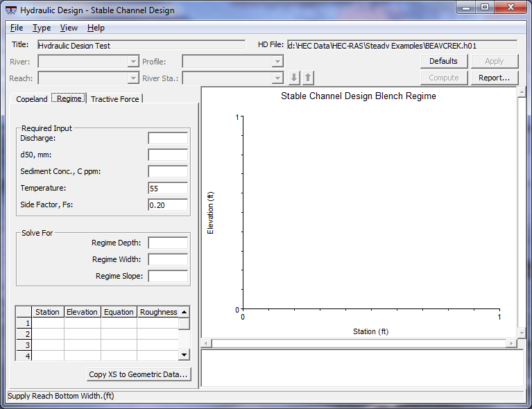The width and height of the screenshot is (532, 409).
Task: Select the Copeland tab
Action: (32, 99)
